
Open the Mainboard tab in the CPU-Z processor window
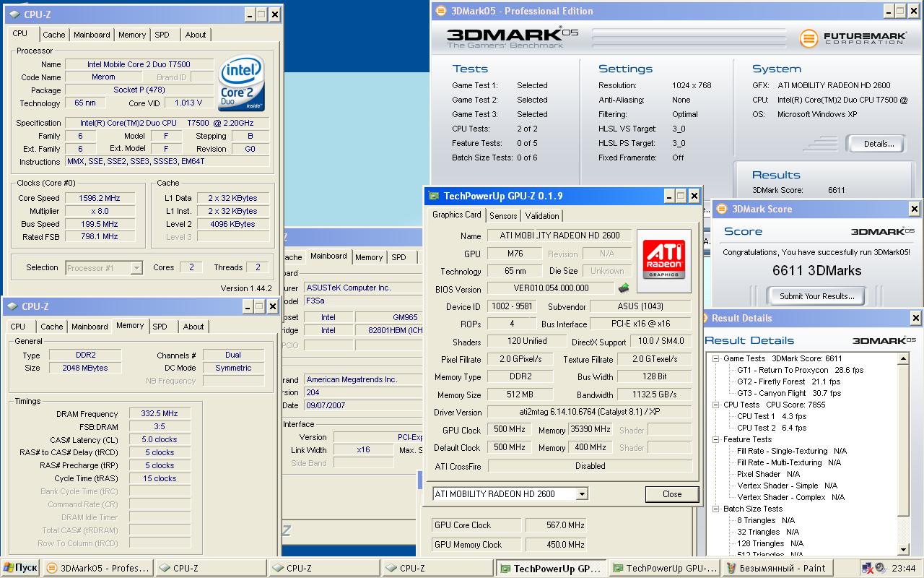pyautogui.click(x=92, y=35)
